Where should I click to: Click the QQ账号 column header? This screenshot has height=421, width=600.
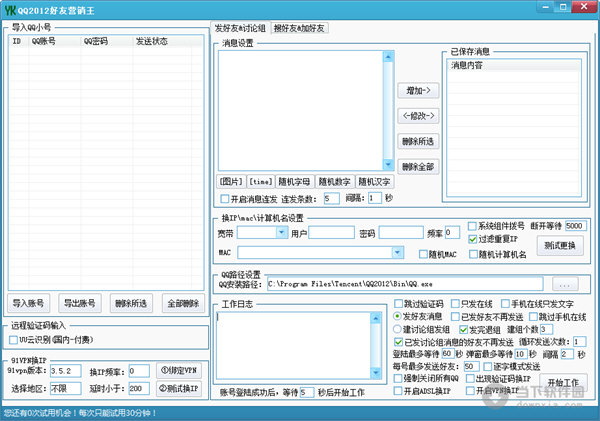coord(54,41)
